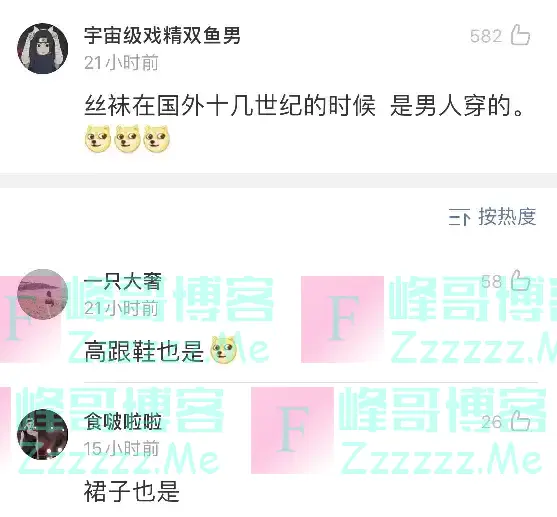
Task: Click the 15小时前 timestamp
Action: 121,448
